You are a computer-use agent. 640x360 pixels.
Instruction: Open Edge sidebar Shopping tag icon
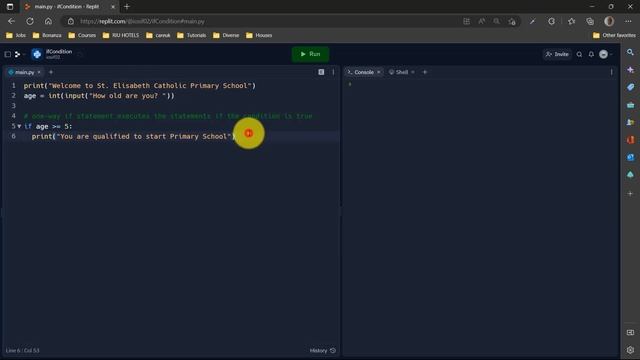tap(630, 87)
